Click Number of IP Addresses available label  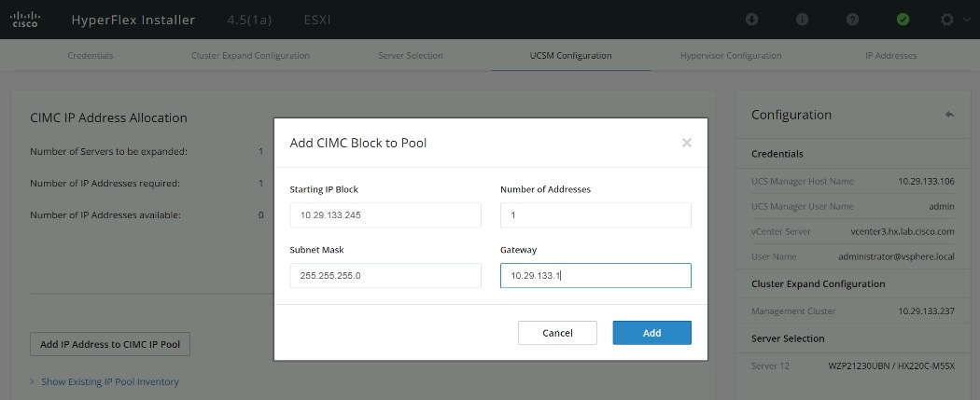pos(105,214)
